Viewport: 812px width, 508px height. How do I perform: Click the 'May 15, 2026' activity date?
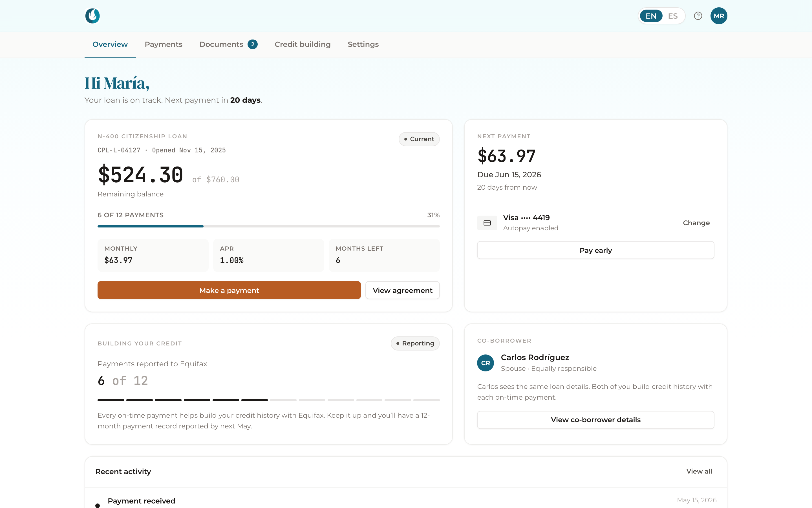(697, 500)
